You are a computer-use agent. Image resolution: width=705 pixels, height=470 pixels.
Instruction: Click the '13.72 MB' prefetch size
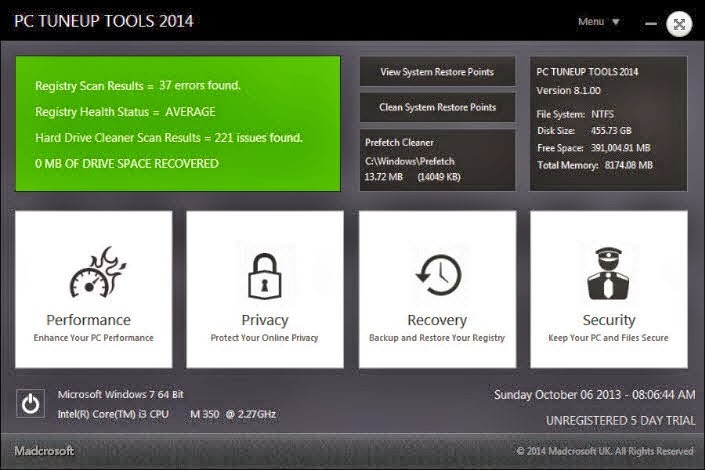click(383, 177)
